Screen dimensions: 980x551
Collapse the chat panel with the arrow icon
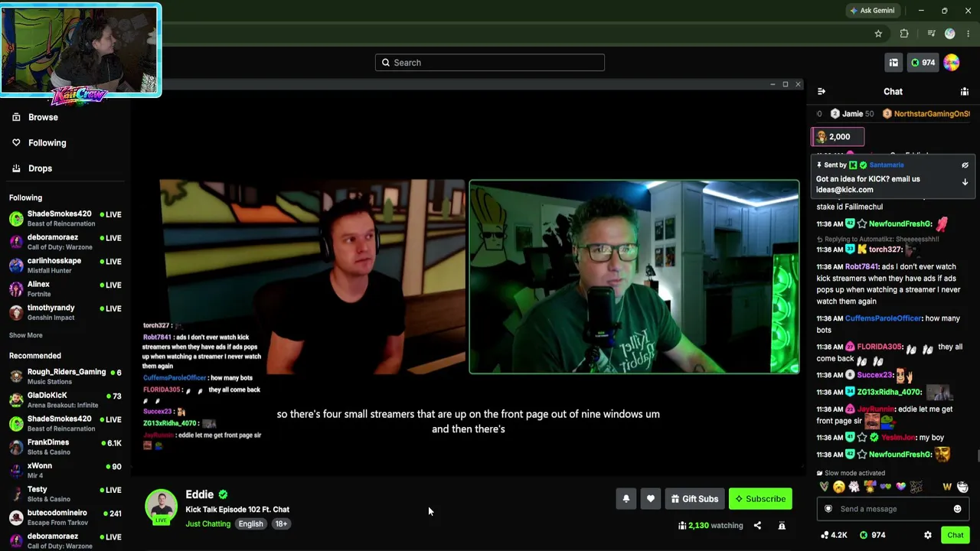pyautogui.click(x=822, y=92)
